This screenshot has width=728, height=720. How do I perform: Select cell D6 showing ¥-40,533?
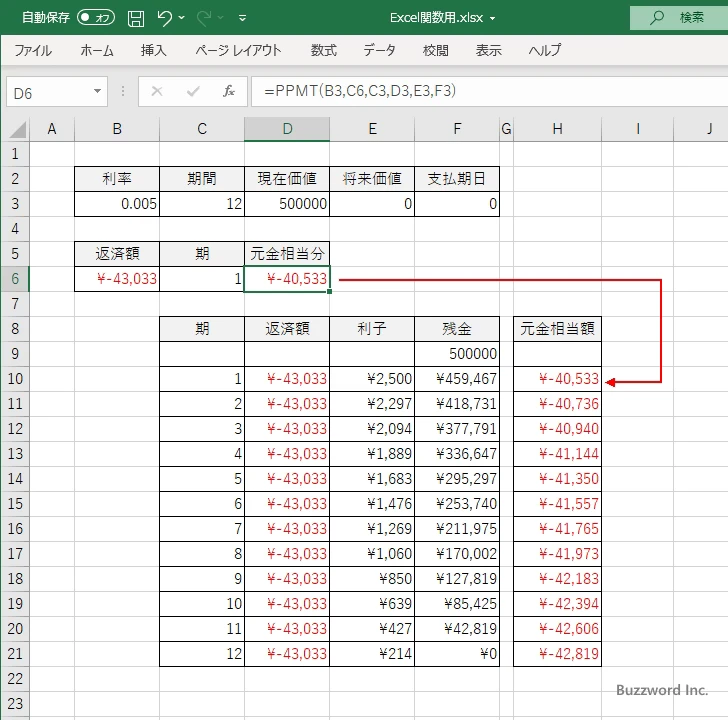[287, 279]
